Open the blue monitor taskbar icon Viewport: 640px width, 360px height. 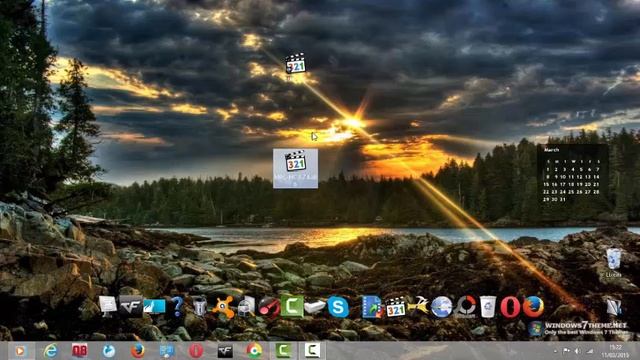pyautogui.click(x=167, y=351)
